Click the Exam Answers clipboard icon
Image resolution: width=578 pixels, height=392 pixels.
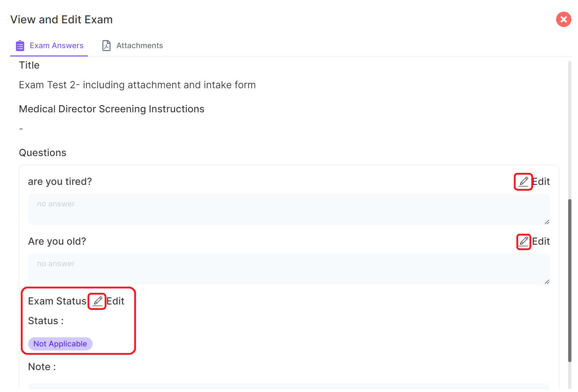point(20,46)
